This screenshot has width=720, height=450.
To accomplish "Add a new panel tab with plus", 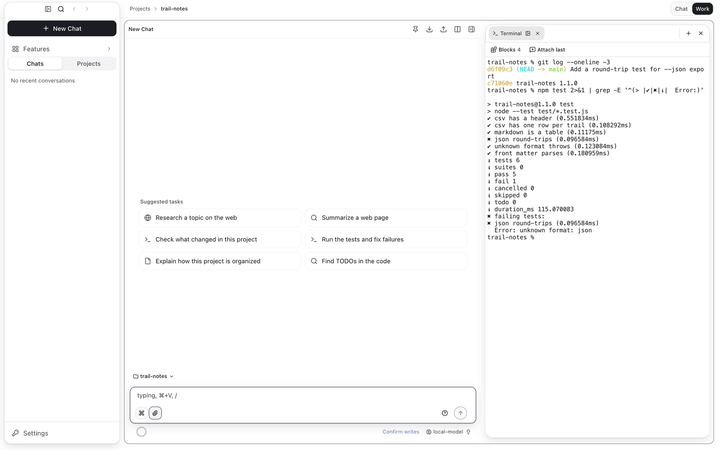I will [688, 33].
